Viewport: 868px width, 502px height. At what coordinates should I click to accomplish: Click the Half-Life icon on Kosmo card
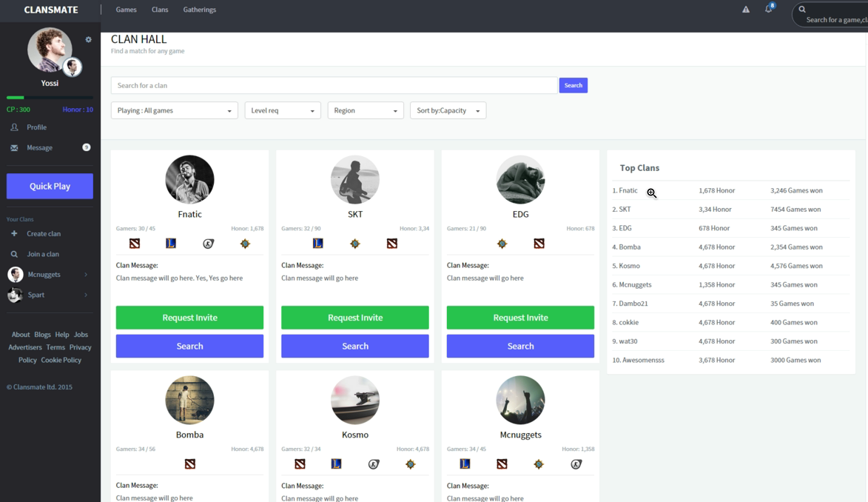click(374, 464)
